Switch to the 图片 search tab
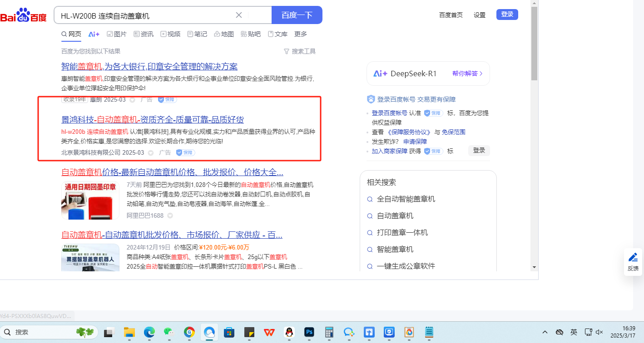This screenshot has height=343, width=644. tap(117, 34)
